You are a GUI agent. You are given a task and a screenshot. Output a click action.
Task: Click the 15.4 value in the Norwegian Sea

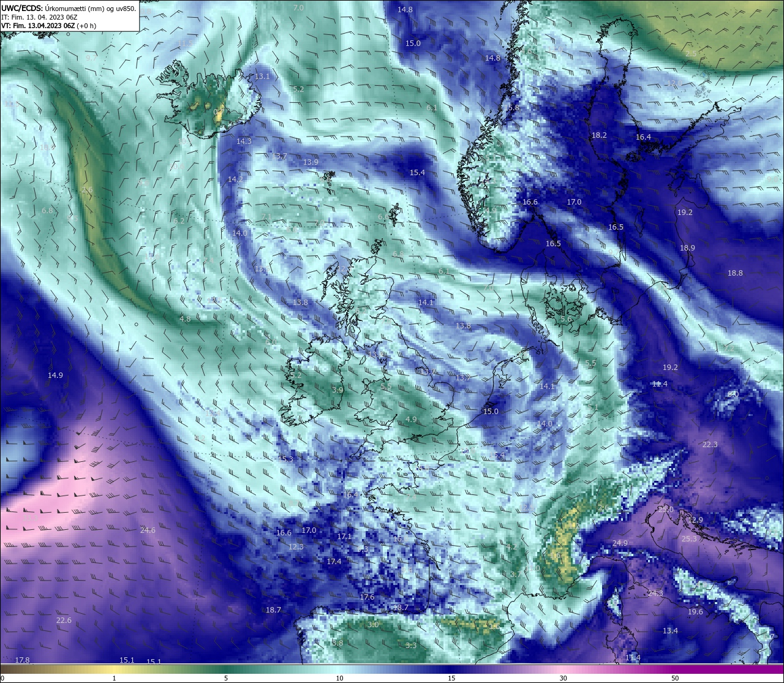[x=417, y=173]
